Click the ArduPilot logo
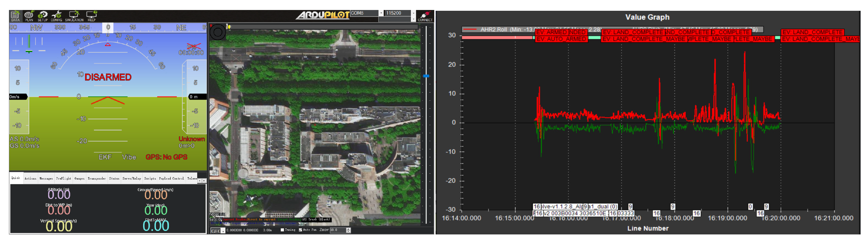Viewport: 868px width, 241px height. [x=322, y=15]
